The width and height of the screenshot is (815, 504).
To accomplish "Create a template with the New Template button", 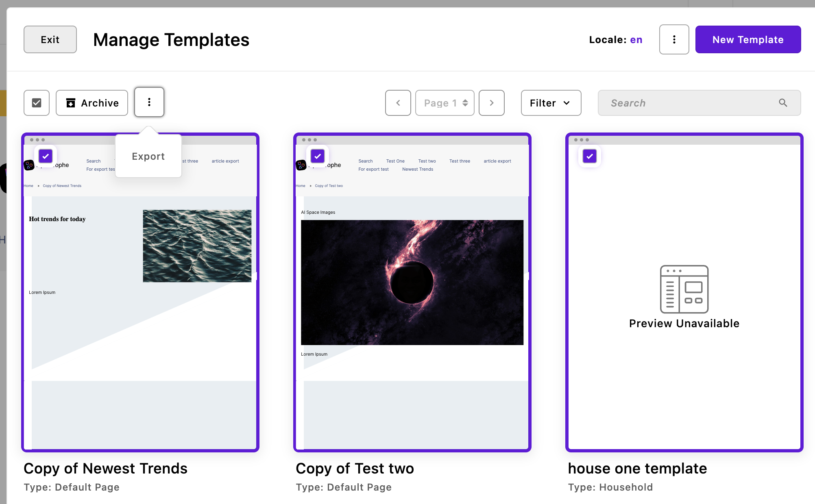I will coord(748,39).
